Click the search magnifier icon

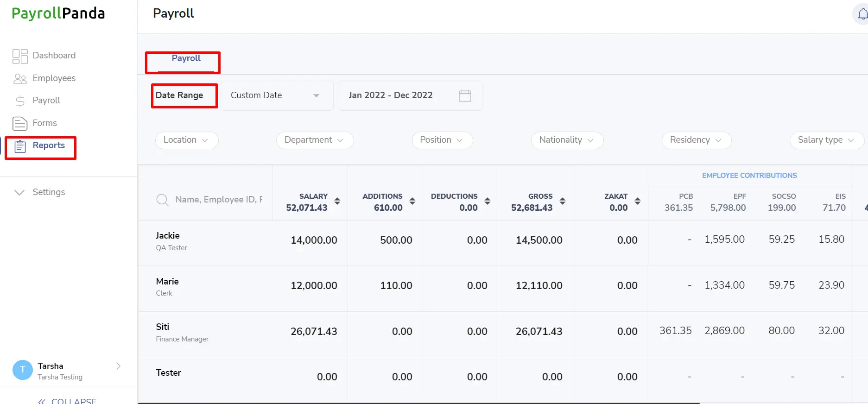pyautogui.click(x=162, y=200)
